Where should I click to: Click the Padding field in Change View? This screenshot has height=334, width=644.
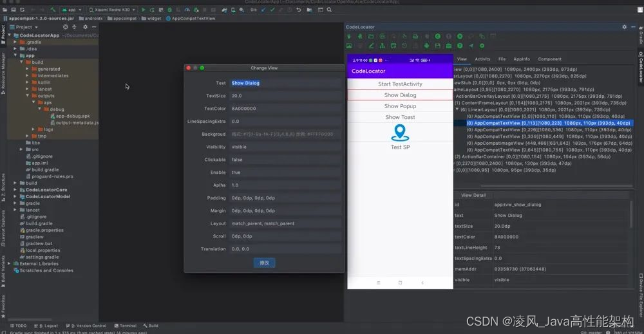(x=285, y=198)
